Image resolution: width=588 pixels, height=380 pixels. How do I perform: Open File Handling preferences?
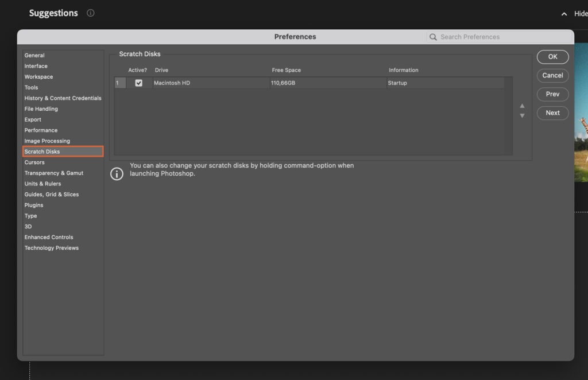(41, 109)
